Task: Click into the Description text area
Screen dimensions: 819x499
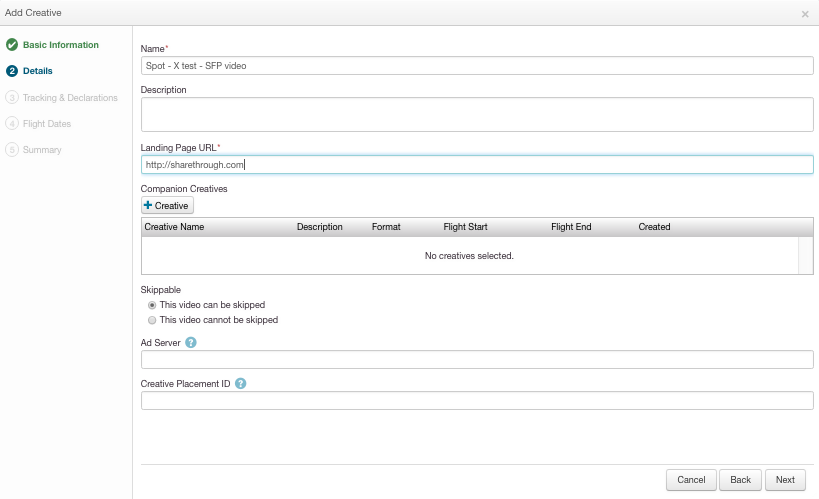Action: tap(477, 114)
